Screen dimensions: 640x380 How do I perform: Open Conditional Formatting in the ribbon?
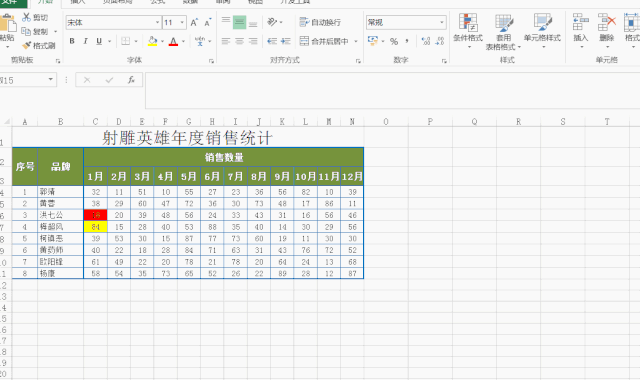click(x=468, y=30)
